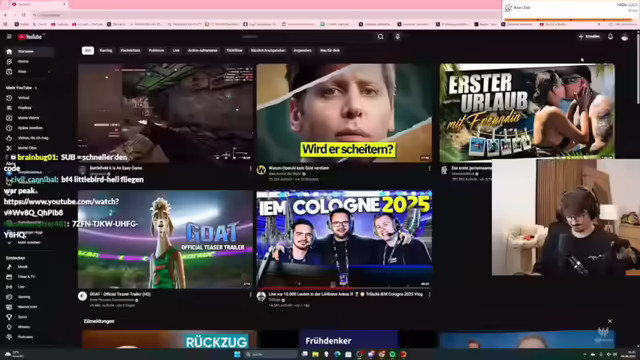Screen dimensions: 640x360
Task: Open the Wird er scheitern thumbnail
Action: point(344,113)
